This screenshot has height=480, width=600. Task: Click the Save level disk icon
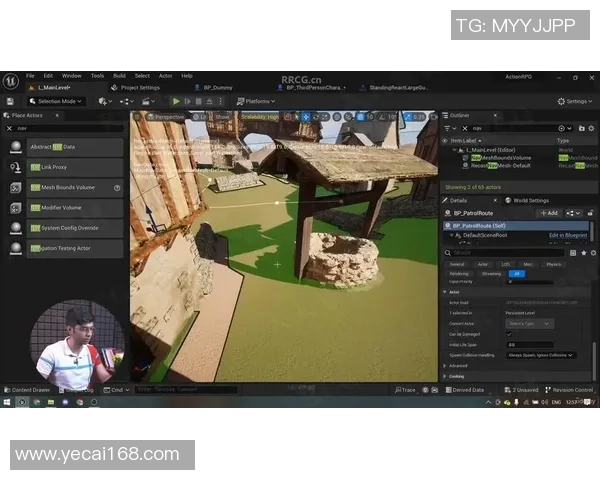click(10, 101)
